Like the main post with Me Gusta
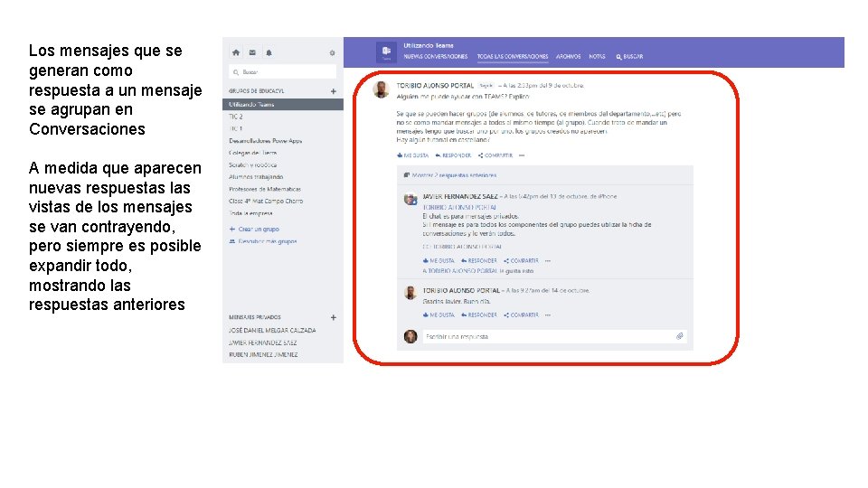Image resolution: width=868 pixels, height=488 pixels. [x=413, y=155]
